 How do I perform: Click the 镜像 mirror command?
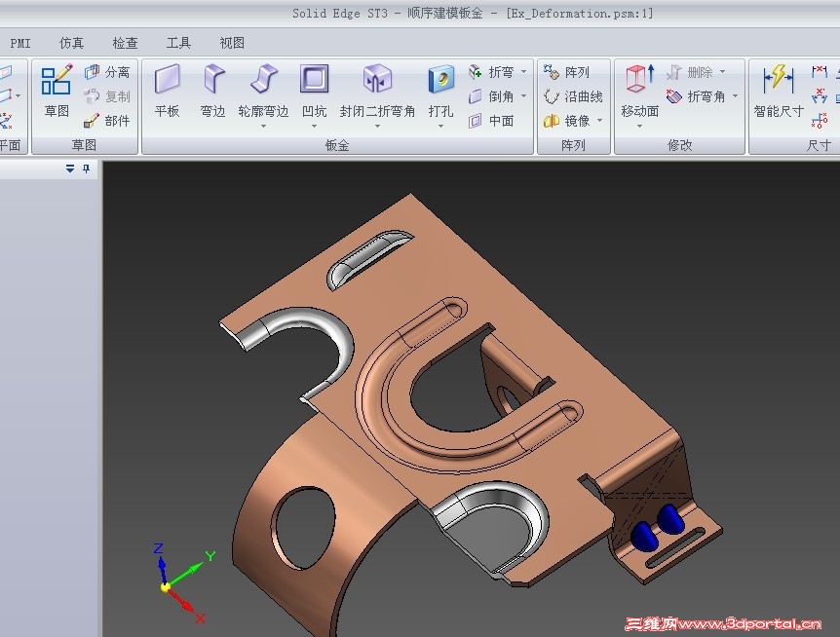(566, 121)
